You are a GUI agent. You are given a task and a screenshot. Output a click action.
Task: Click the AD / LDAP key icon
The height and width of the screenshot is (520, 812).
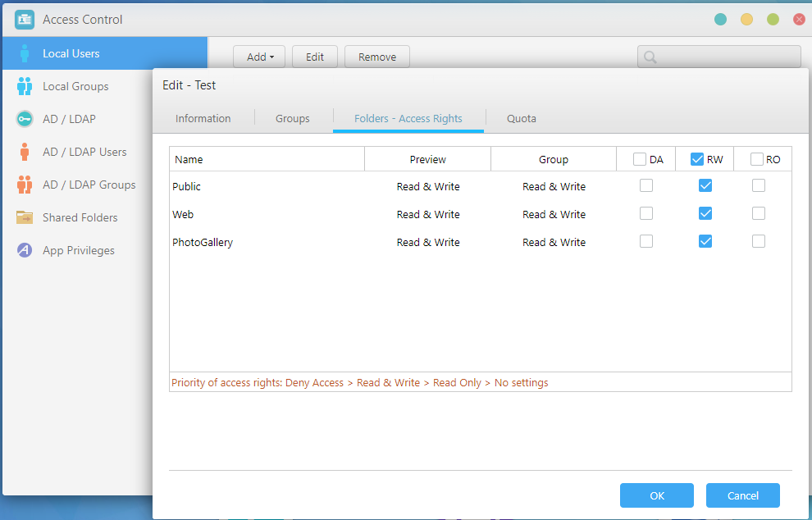[25, 119]
